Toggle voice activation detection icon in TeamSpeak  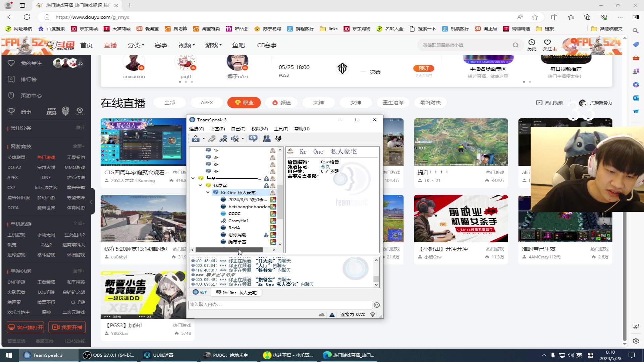[211, 138]
